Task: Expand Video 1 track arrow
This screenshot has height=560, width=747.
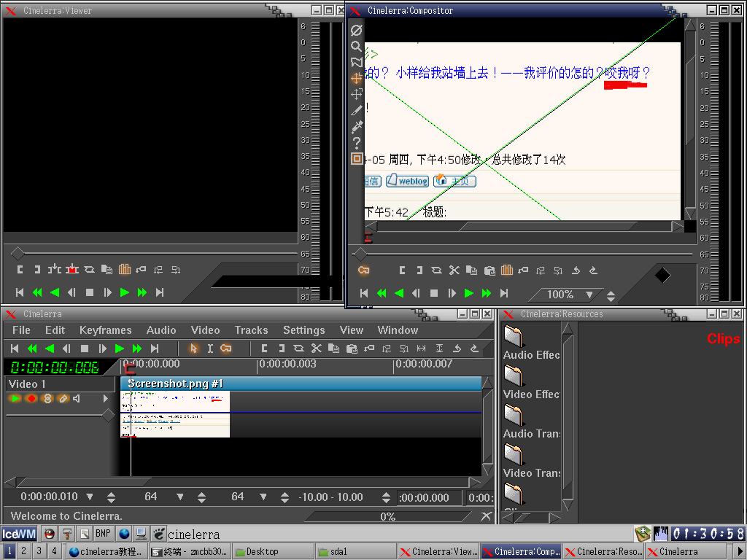Action: [106, 399]
